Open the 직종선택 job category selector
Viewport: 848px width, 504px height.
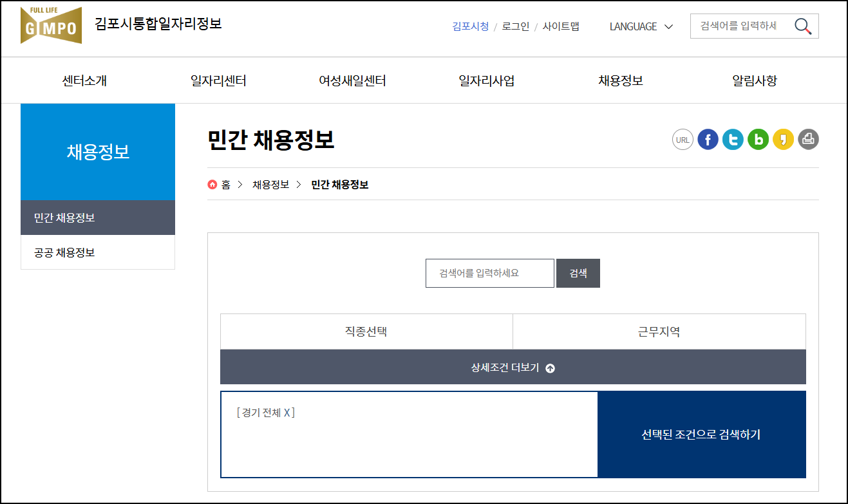click(x=366, y=331)
